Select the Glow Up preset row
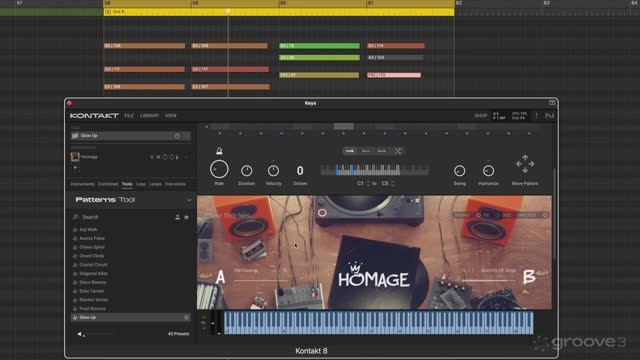640x360 pixels. [x=131, y=317]
